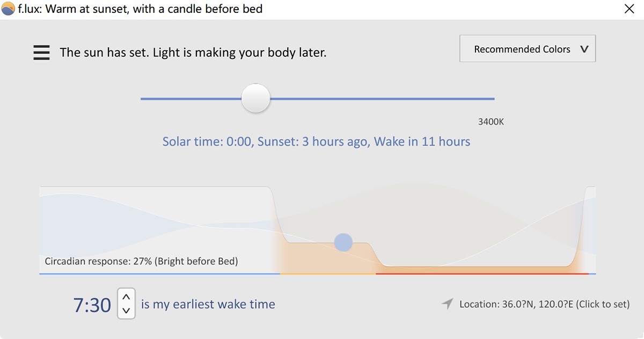Click the color temperature slider handle

[x=255, y=98]
